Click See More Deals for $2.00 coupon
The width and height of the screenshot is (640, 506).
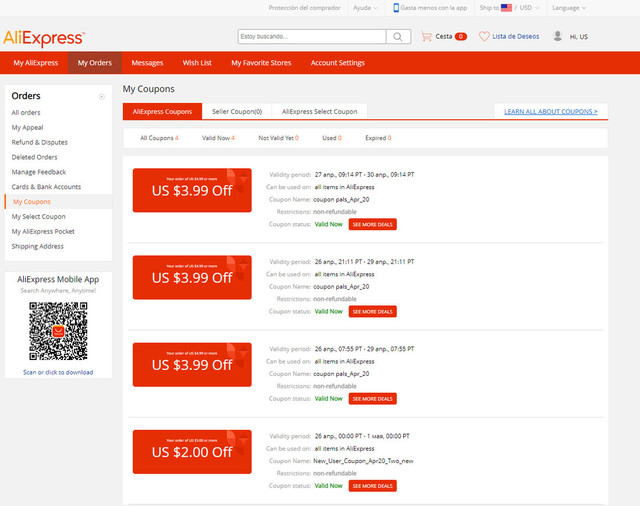tap(373, 486)
